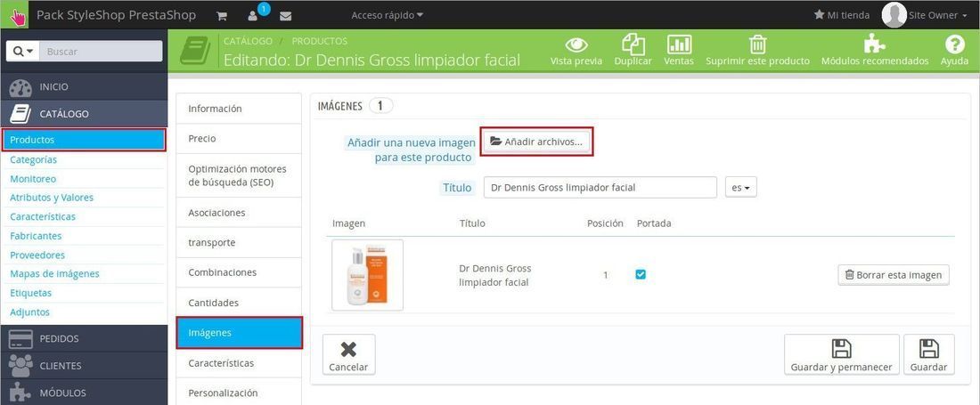
Task: Click the images count badge 1
Action: 380,106
